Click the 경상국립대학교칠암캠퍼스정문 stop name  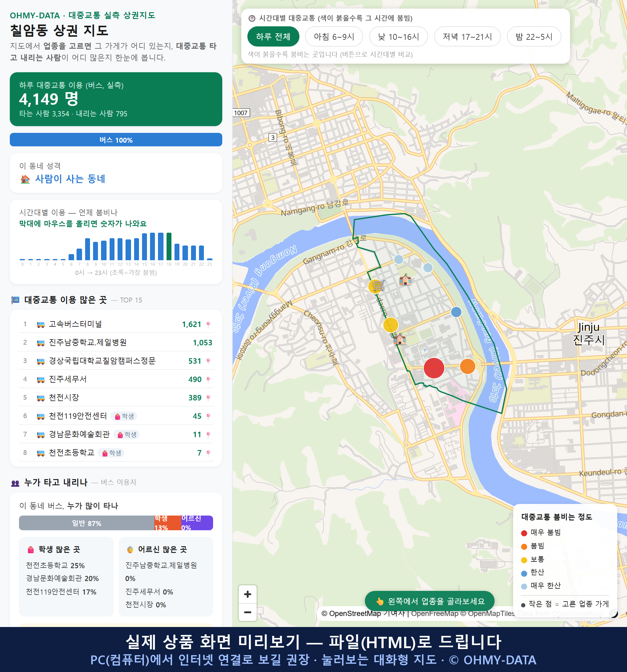coord(102,361)
